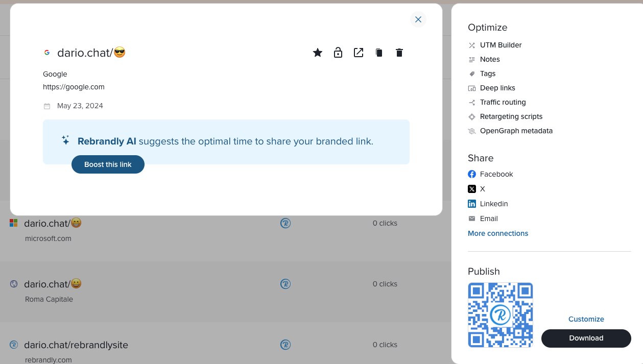Open the link with the external arrow icon
The width and height of the screenshot is (643, 364).
tap(359, 53)
